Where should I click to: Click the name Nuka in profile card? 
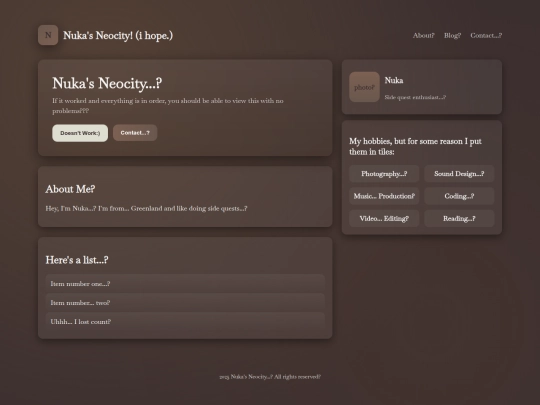coord(394,81)
